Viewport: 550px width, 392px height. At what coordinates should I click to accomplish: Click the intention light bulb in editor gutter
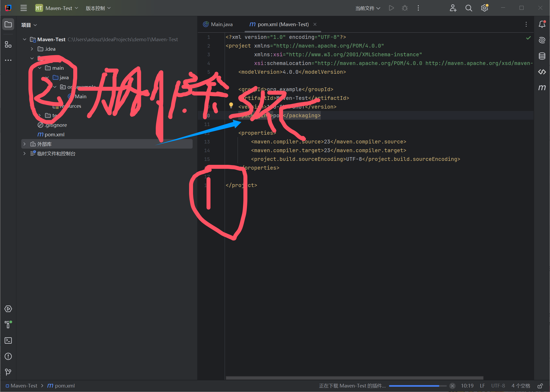pyautogui.click(x=231, y=105)
